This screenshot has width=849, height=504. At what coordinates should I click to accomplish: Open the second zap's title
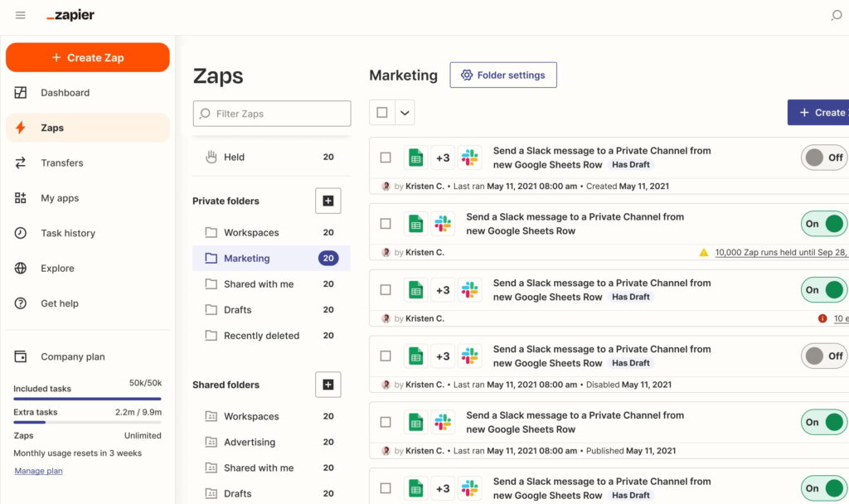pos(575,224)
